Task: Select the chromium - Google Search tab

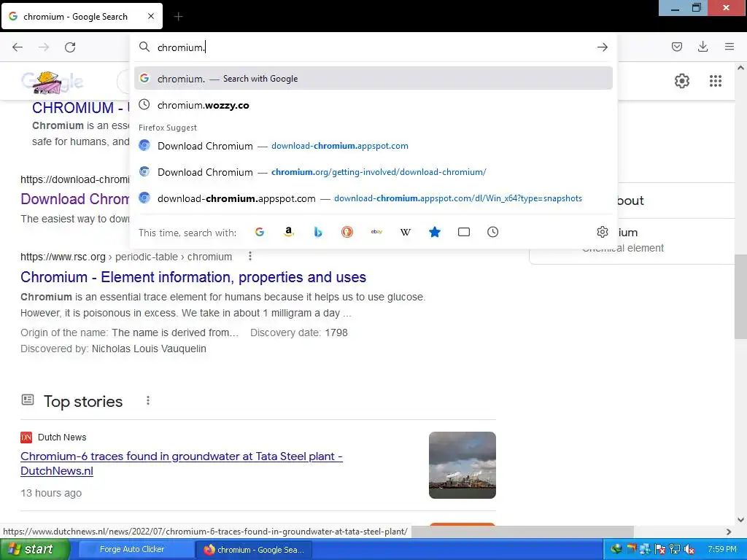Action: [x=82, y=16]
